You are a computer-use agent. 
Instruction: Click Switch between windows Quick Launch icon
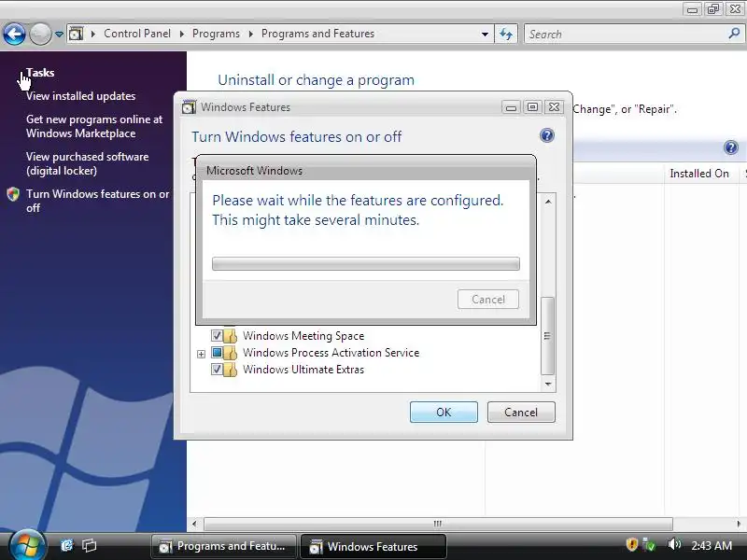pos(89,545)
